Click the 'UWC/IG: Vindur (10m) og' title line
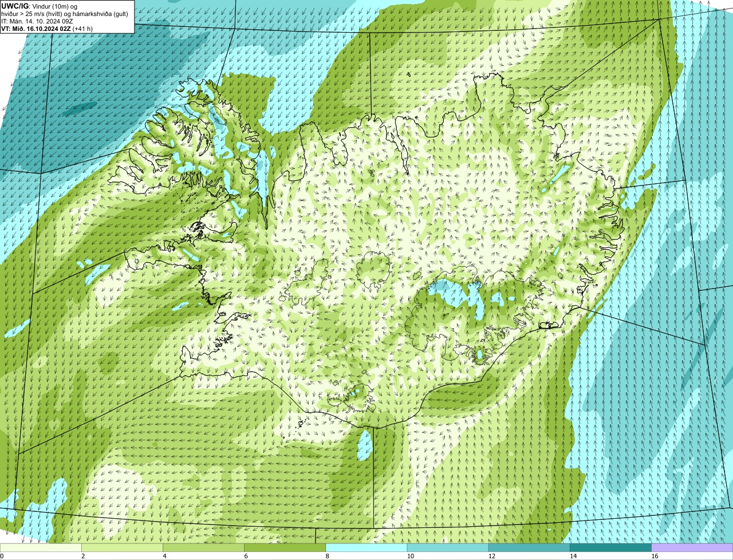The width and height of the screenshot is (733, 560). click(39, 6)
